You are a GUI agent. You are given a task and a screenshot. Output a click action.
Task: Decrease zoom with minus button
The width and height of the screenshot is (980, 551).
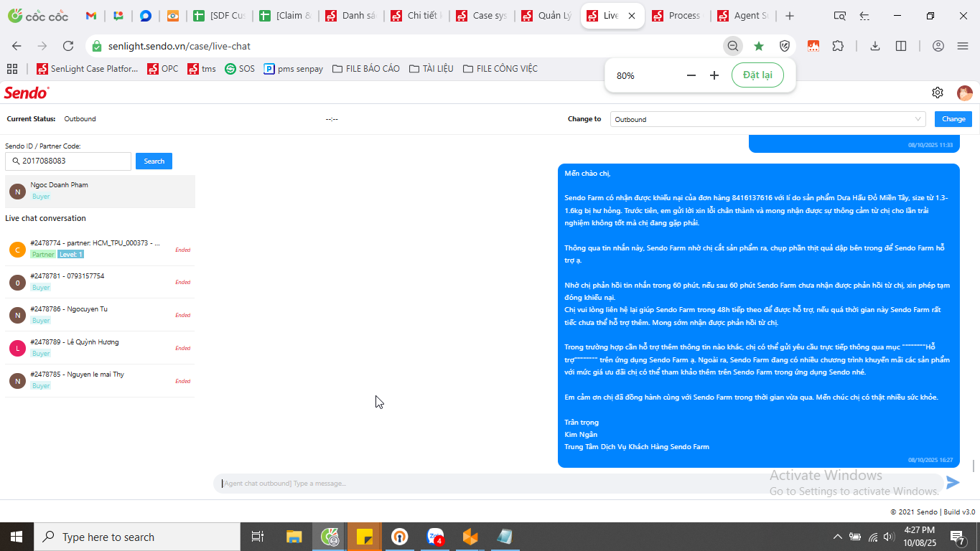pyautogui.click(x=691, y=75)
